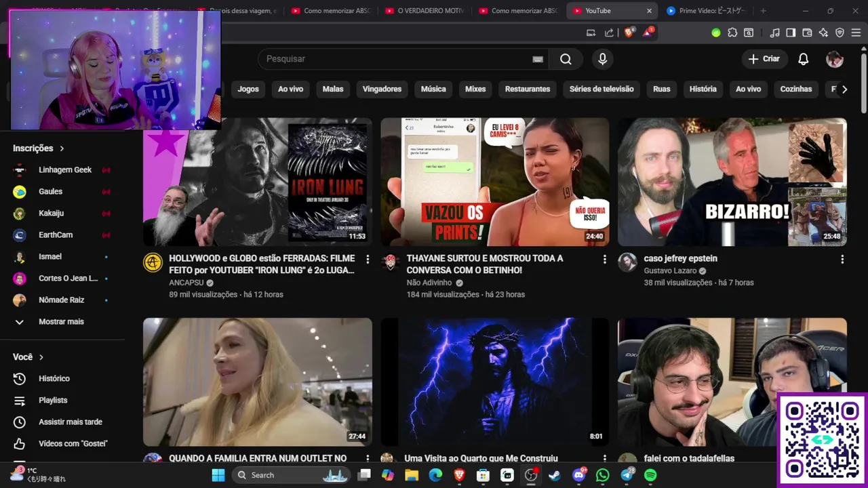Open options menu for caso jefrey epstein video
Viewport: 868px width, 488px height.
coord(842,259)
